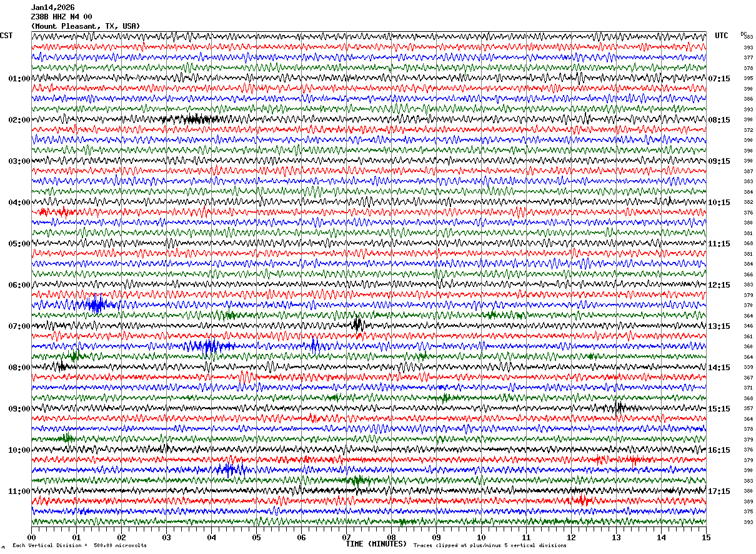Click the CST time label "03:00"

click(19, 161)
